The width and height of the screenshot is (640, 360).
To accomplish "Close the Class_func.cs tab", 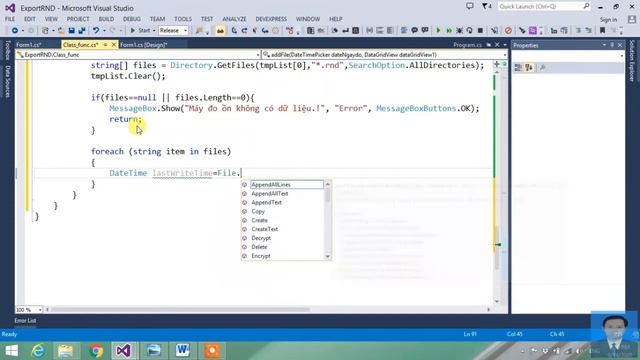I will point(114,44).
